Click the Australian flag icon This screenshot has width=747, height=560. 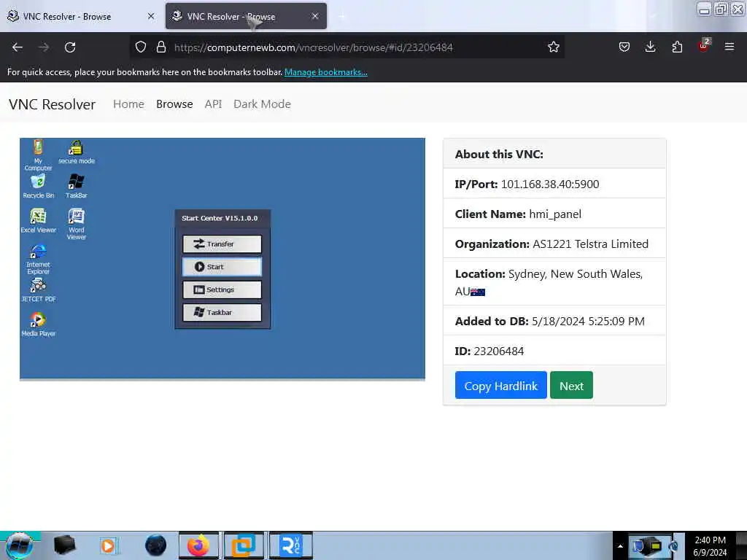(x=478, y=292)
